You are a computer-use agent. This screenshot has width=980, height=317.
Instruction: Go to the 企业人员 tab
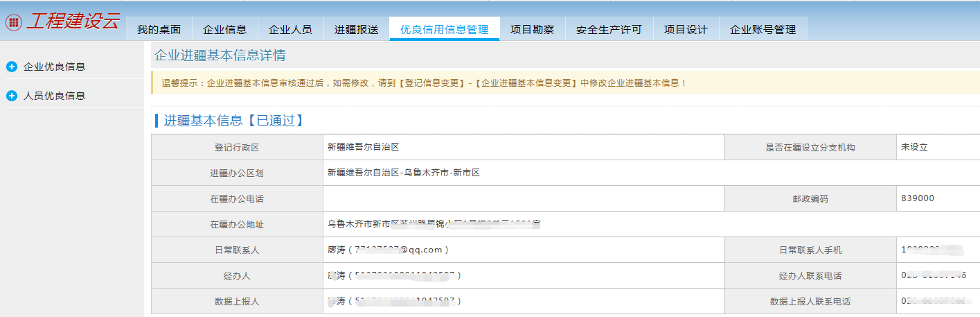(x=290, y=29)
